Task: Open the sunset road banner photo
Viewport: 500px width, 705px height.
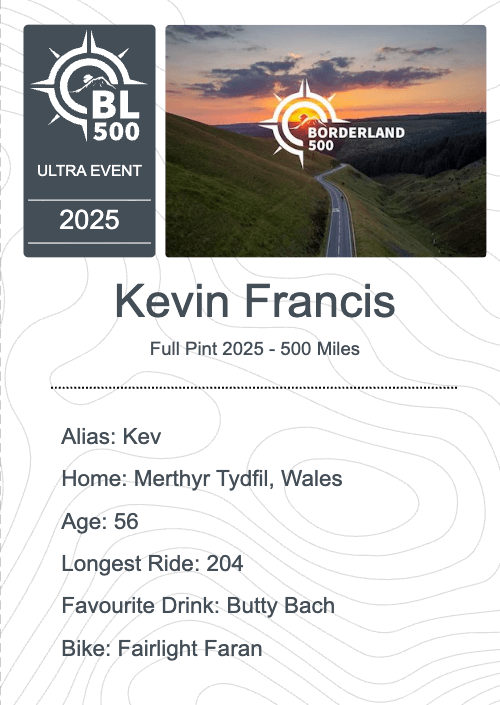Action: tap(326, 141)
